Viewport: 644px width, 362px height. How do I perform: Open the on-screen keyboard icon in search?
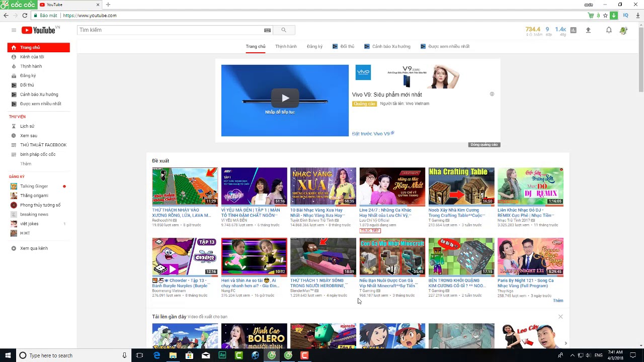click(268, 30)
